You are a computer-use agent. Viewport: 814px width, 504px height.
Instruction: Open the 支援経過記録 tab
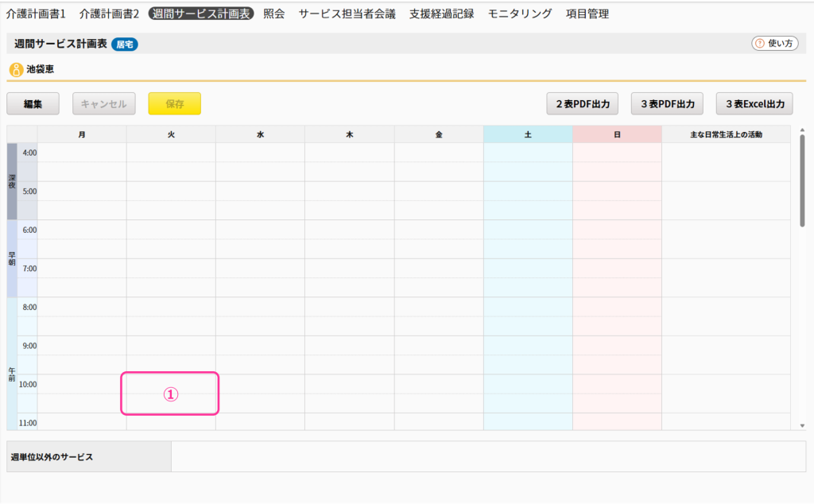point(441,14)
